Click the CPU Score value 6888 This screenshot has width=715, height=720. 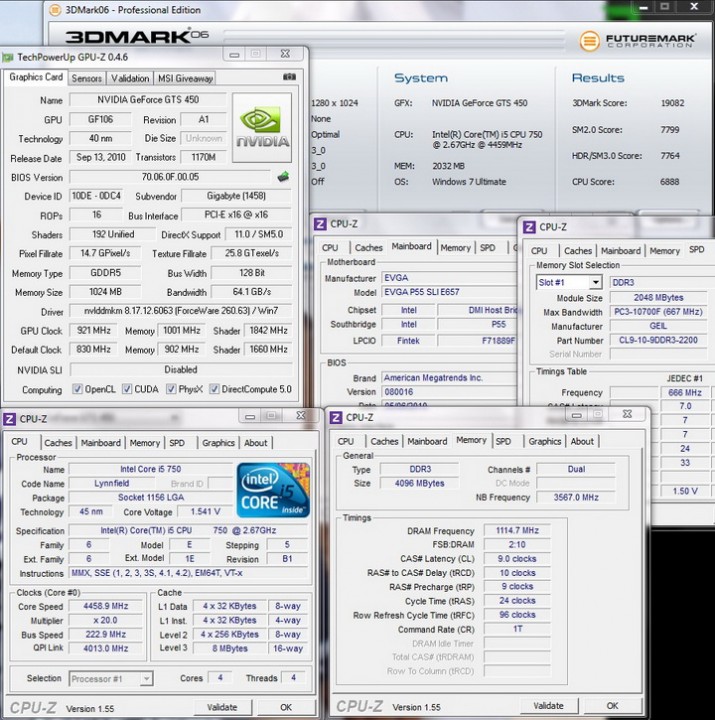(670, 182)
